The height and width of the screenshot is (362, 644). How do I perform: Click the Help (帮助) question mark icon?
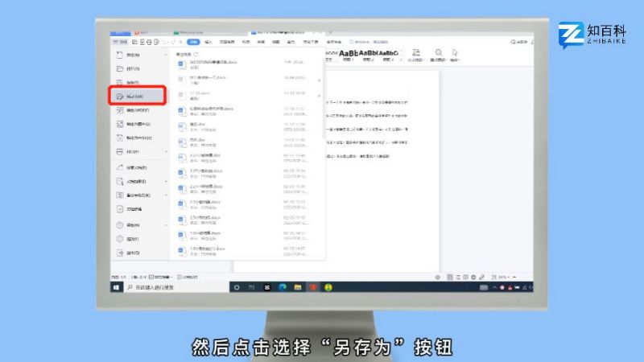tap(119, 225)
